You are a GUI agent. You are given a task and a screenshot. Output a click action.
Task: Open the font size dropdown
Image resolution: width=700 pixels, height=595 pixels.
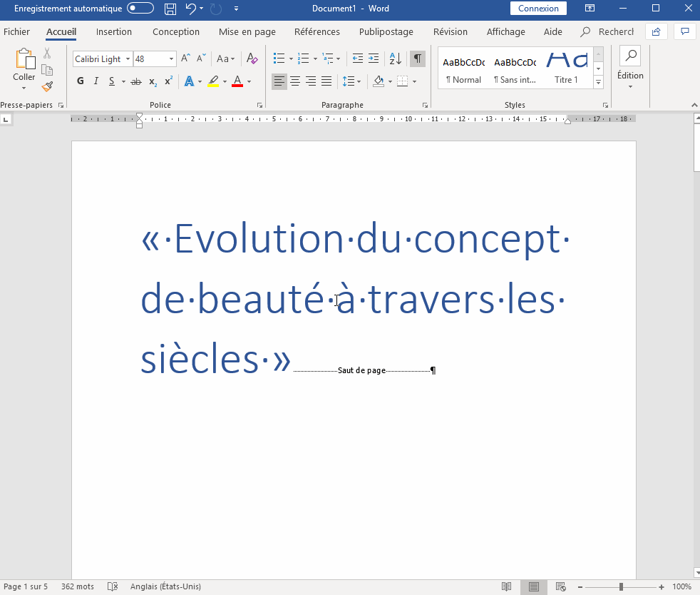click(x=170, y=59)
